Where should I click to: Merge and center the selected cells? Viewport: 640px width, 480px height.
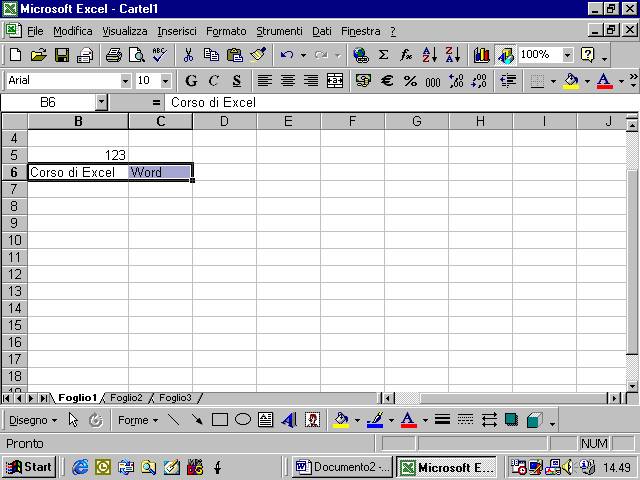pyautogui.click(x=335, y=80)
